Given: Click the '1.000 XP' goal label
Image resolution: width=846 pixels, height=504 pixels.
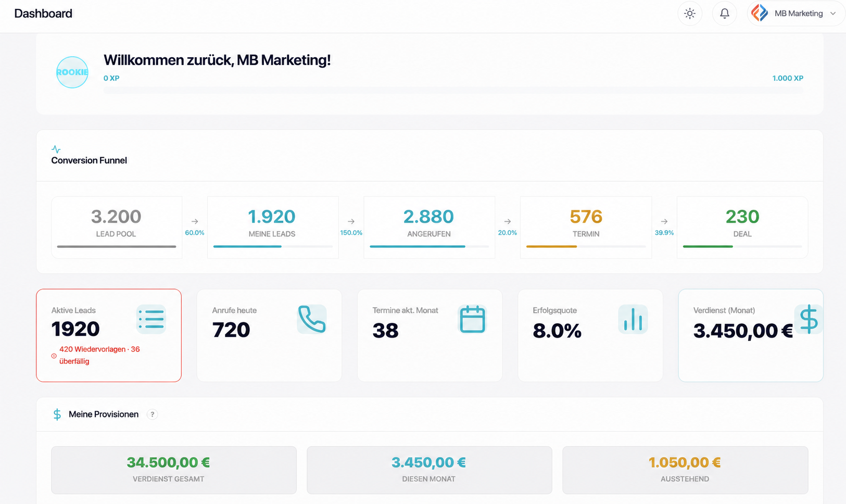Looking at the screenshot, I should pyautogui.click(x=788, y=78).
